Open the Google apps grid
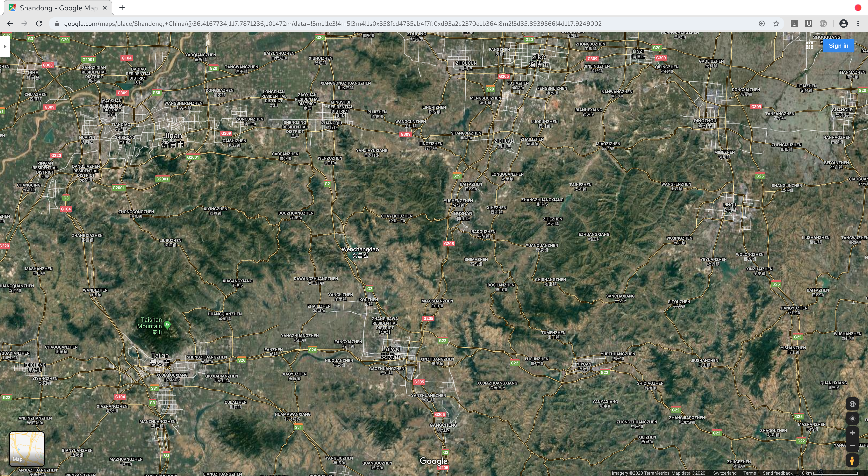This screenshot has width=868, height=476. tap(809, 46)
